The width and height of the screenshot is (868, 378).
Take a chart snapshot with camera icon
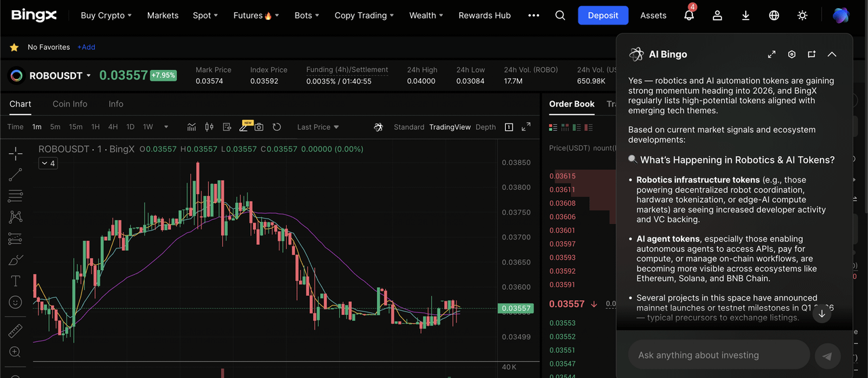point(259,127)
